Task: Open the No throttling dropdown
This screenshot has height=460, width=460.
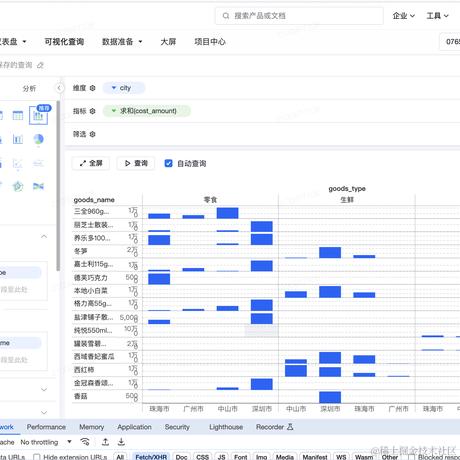Action: click(46, 442)
